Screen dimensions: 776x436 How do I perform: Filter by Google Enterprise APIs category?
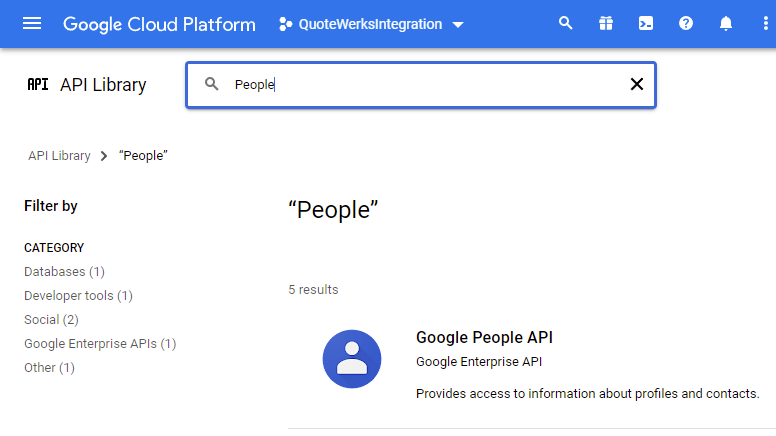pos(100,344)
